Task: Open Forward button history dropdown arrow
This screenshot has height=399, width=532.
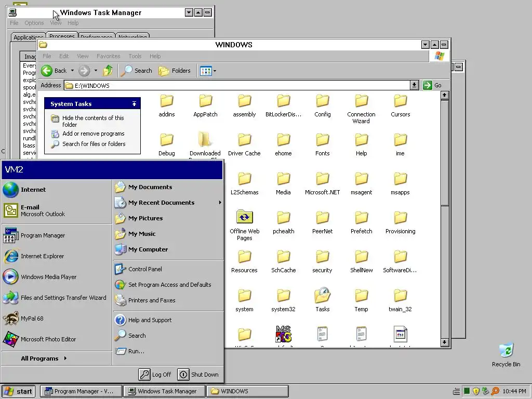Action: 96,71
